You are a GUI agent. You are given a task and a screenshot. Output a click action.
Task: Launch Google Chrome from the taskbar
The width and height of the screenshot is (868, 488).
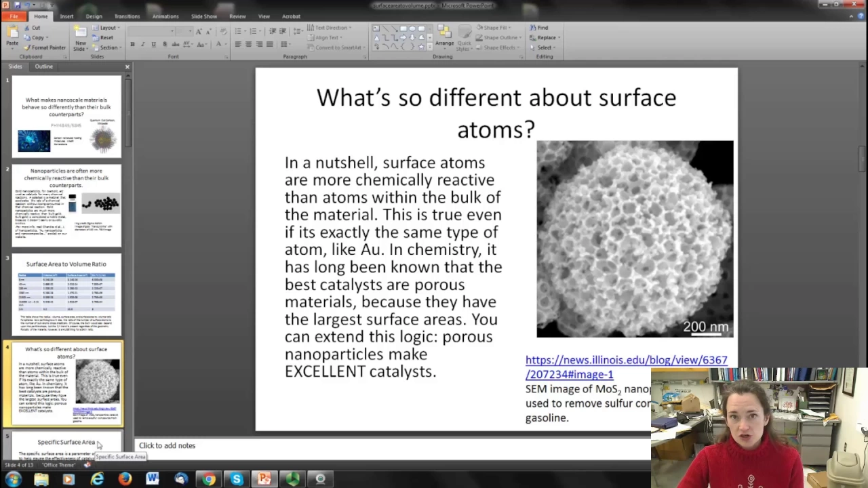[209, 479]
